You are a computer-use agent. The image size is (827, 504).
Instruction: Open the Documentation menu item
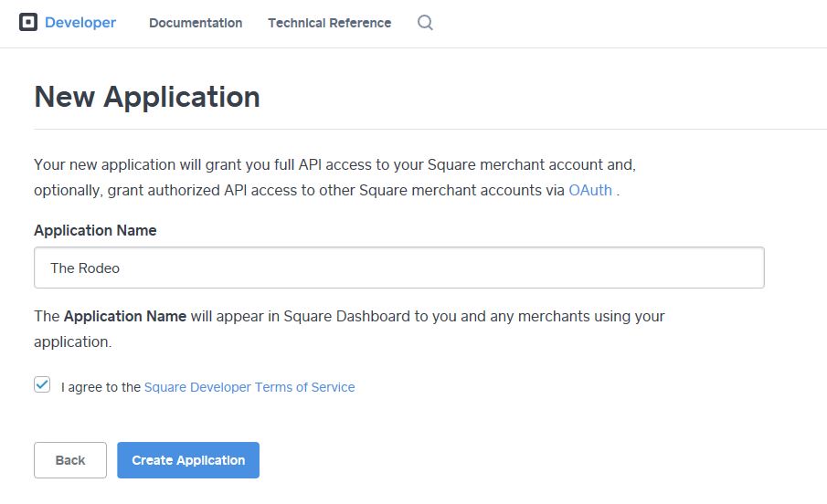(196, 23)
